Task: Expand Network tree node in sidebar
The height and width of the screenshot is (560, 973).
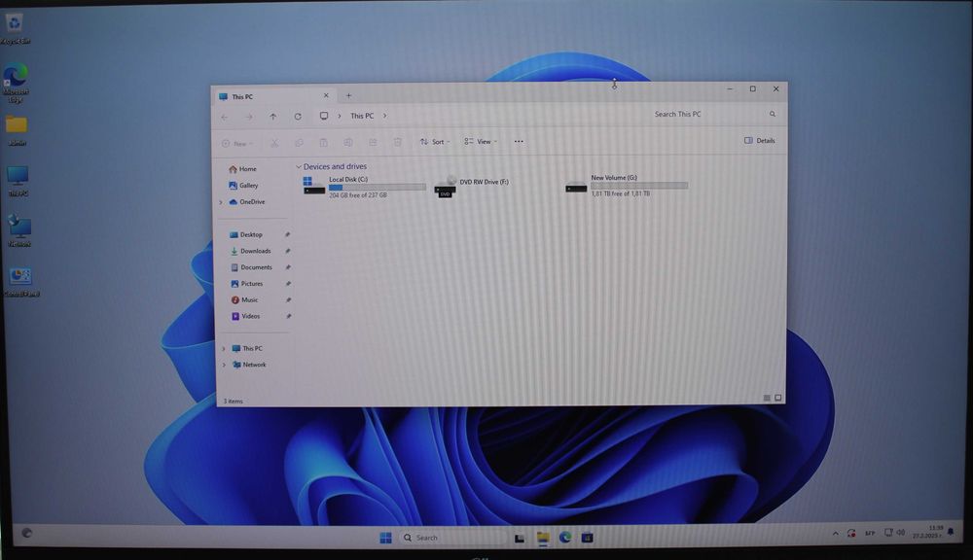Action: point(224,365)
